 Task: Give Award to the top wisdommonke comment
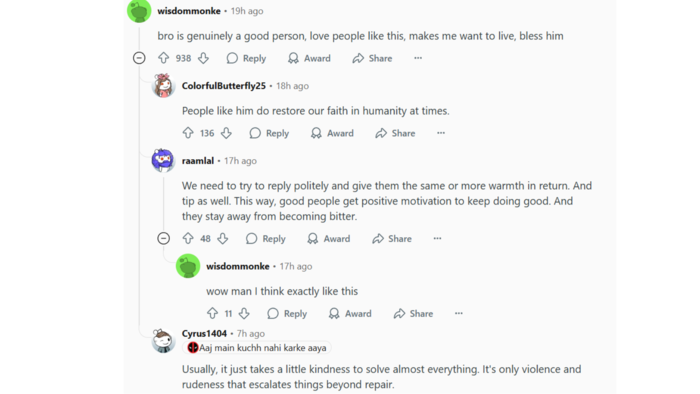coord(309,58)
